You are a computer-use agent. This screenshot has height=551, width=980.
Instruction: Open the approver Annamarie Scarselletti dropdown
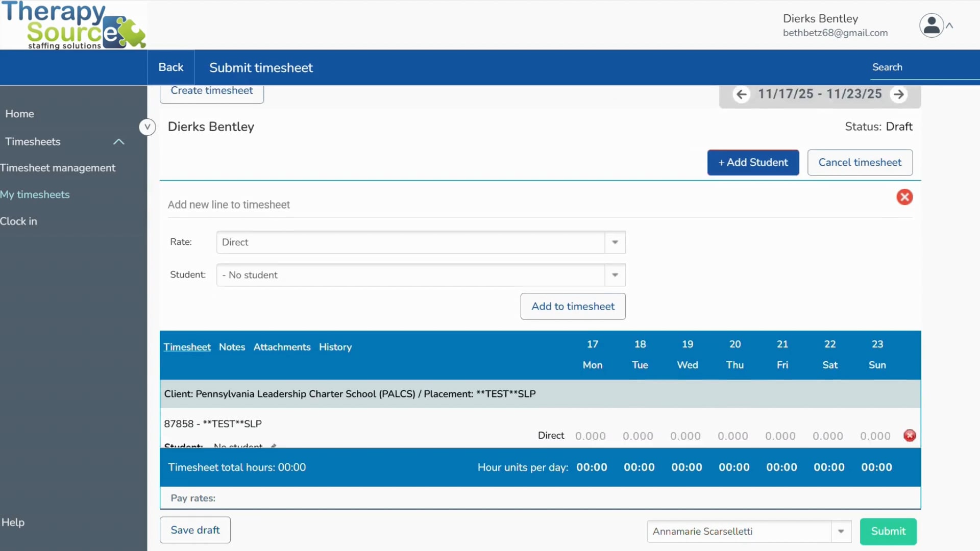pyautogui.click(x=841, y=532)
